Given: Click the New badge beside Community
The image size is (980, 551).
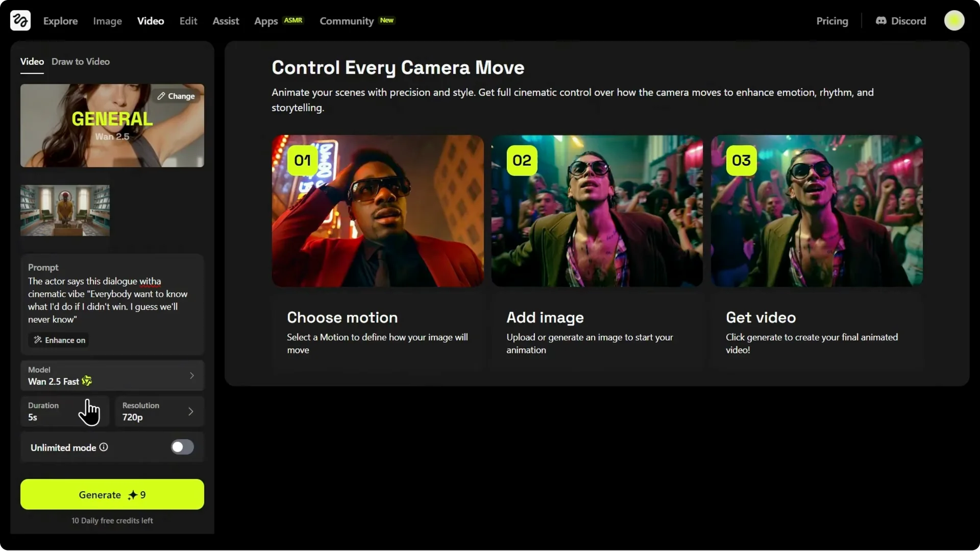Looking at the screenshot, I should [x=387, y=20].
